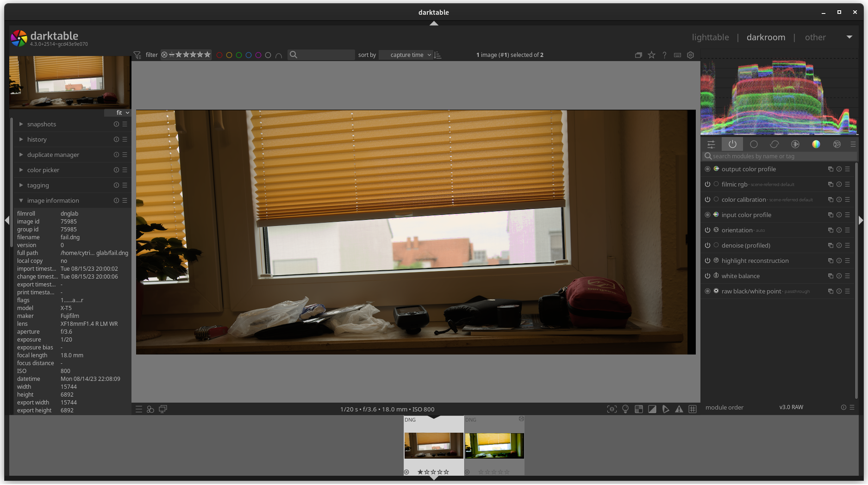Enable the focus peaking indicator
This screenshot has height=485, width=868.
(612, 409)
